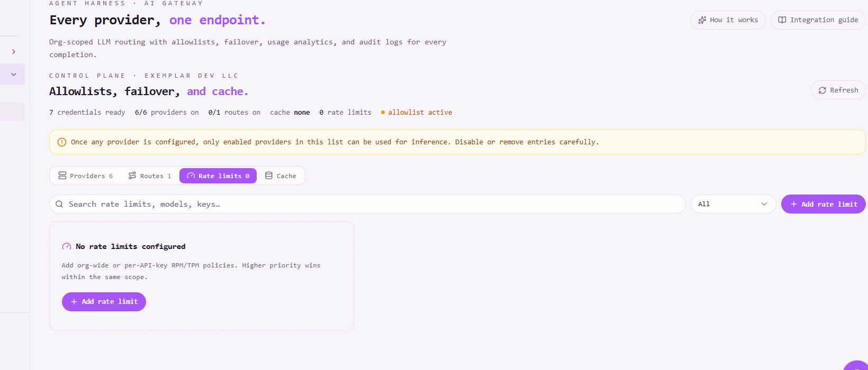Screen dimensions: 868x370
Task: Click the magnifier icon in search field
Action: [59, 204]
